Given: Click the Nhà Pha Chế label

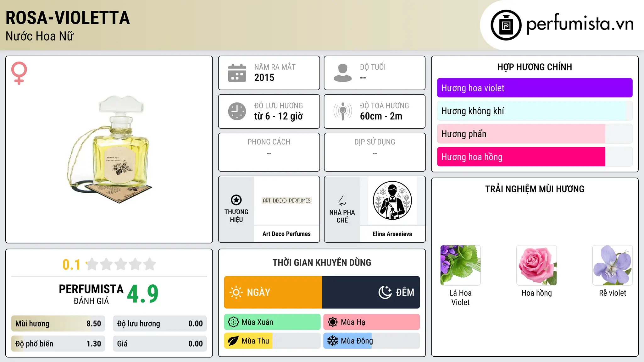Looking at the screenshot, I should tap(342, 216).
